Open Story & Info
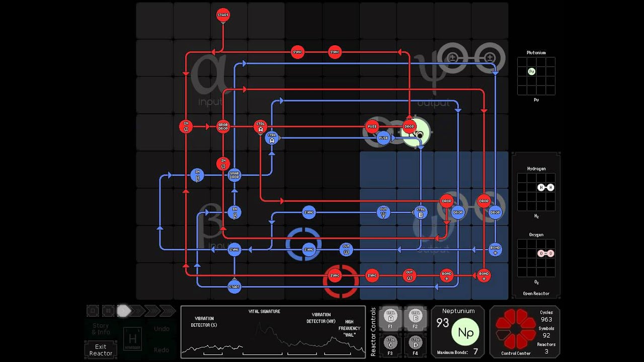Screen dimensions: 644x362 click(x=101, y=329)
